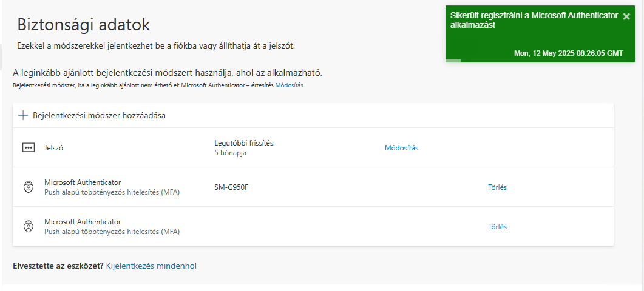Click the Authenticator icon in the SM-G950F row
This screenshot has width=644, height=291.
point(28,187)
